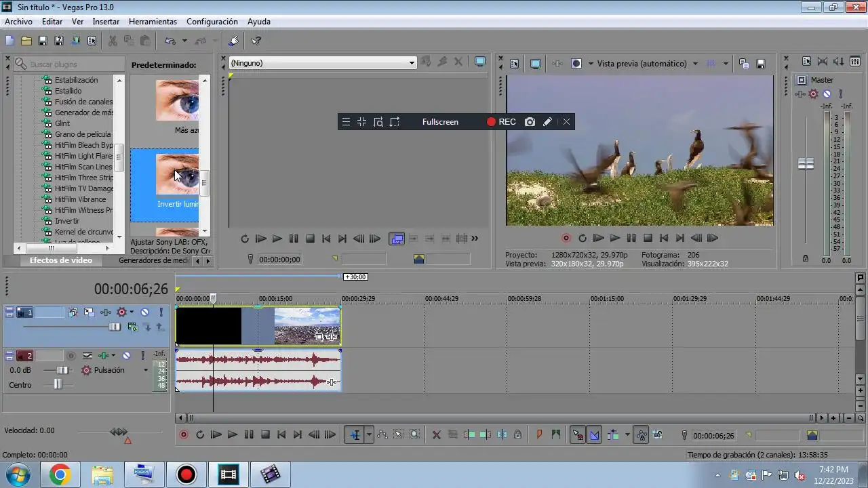Screen dimensions: 868x488
Task: Open the audio track 2 FX icon
Action: tap(103, 356)
